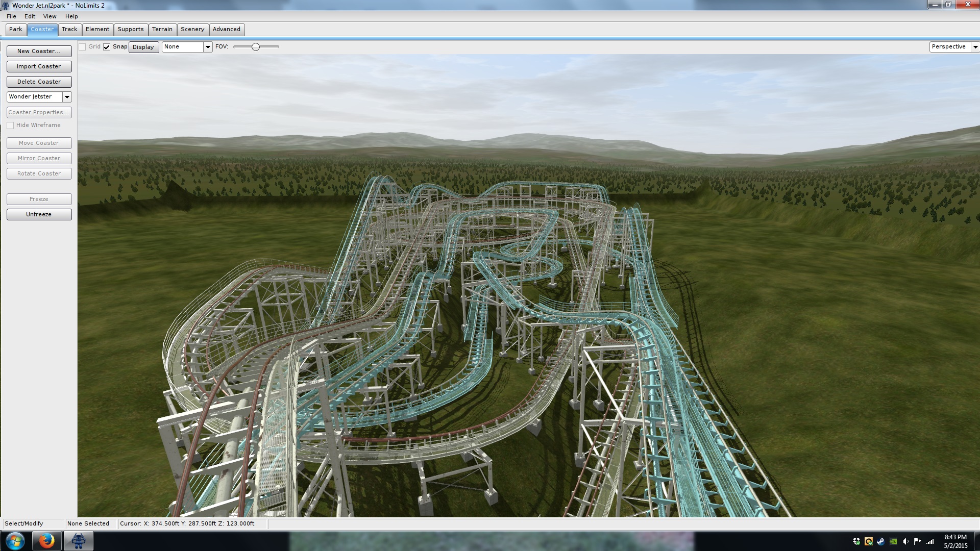The height and width of the screenshot is (551, 980).
Task: Open the Perspective view dropdown
Action: 975,47
